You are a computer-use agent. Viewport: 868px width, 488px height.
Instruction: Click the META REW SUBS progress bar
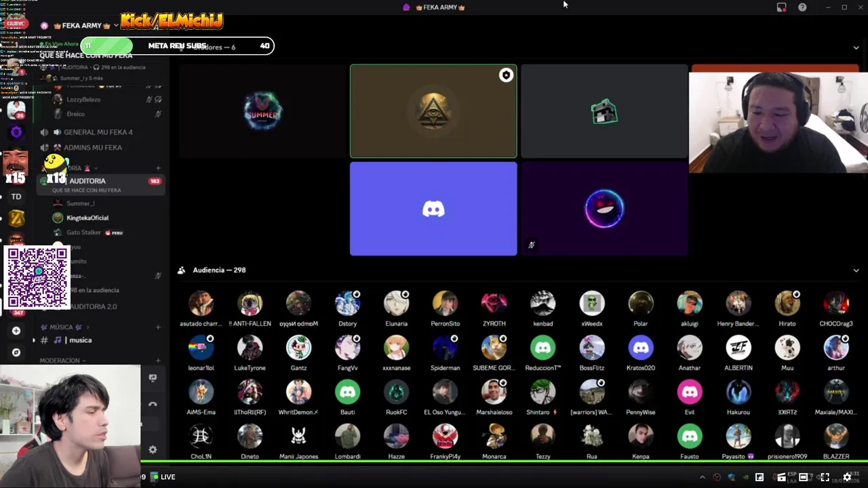coord(177,46)
